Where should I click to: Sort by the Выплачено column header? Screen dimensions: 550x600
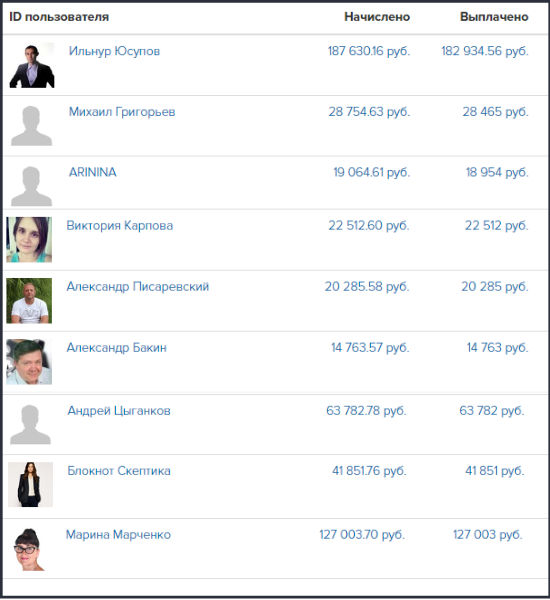coord(494,17)
